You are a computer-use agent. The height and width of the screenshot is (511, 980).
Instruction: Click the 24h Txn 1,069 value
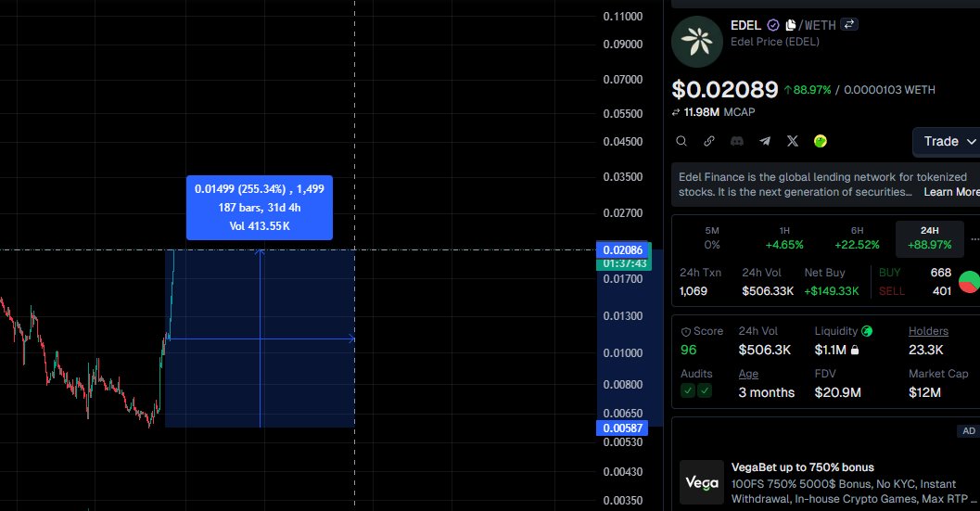(x=694, y=291)
